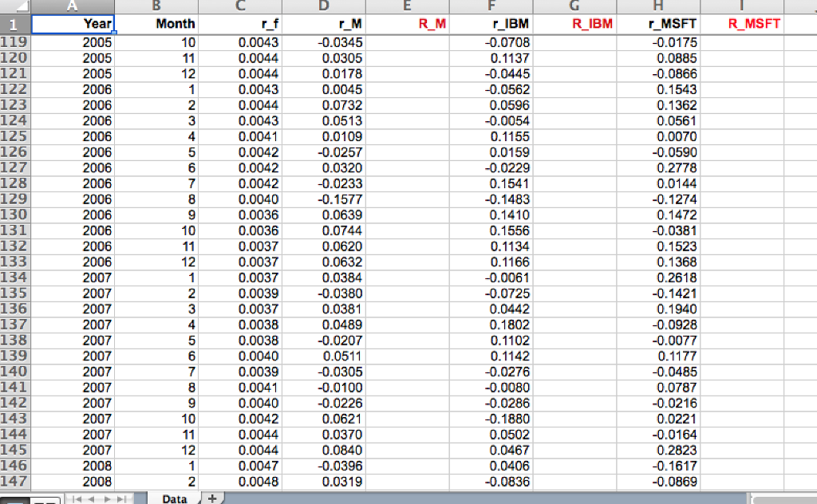Viewport: 817px width, 504px height.
Task: Click the r_M value -0.1577 in row 129
Action: coord(340,199)
